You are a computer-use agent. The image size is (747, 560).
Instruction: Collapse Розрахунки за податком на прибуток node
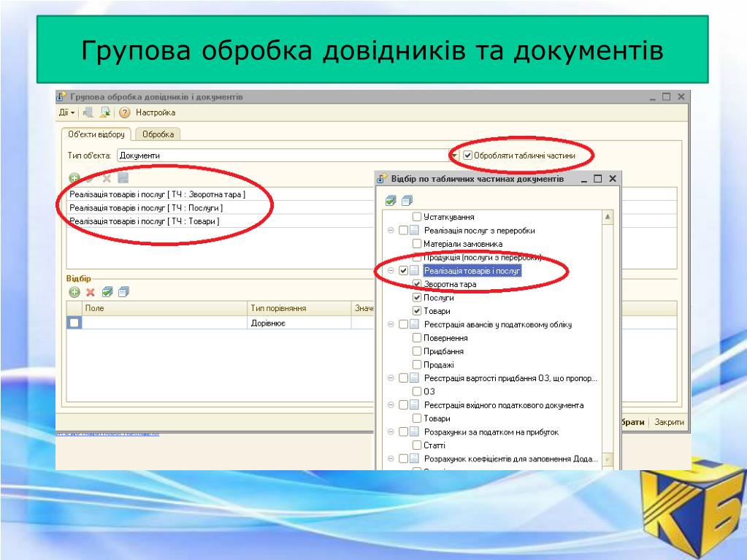coord(391,432)
